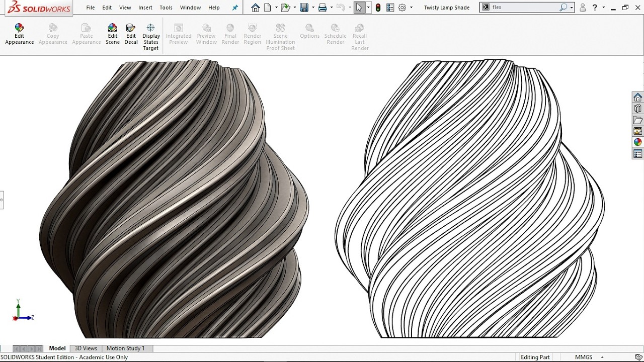The image size is (644, 362).
Task: Open Design Library task pane tab
Action: [638, 109]
